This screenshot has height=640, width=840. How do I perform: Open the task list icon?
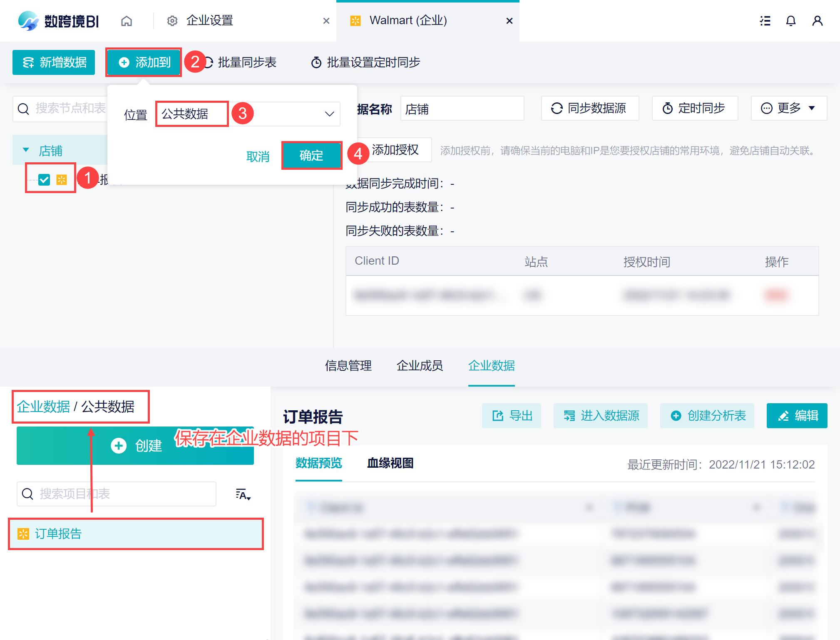click(765, 21)
